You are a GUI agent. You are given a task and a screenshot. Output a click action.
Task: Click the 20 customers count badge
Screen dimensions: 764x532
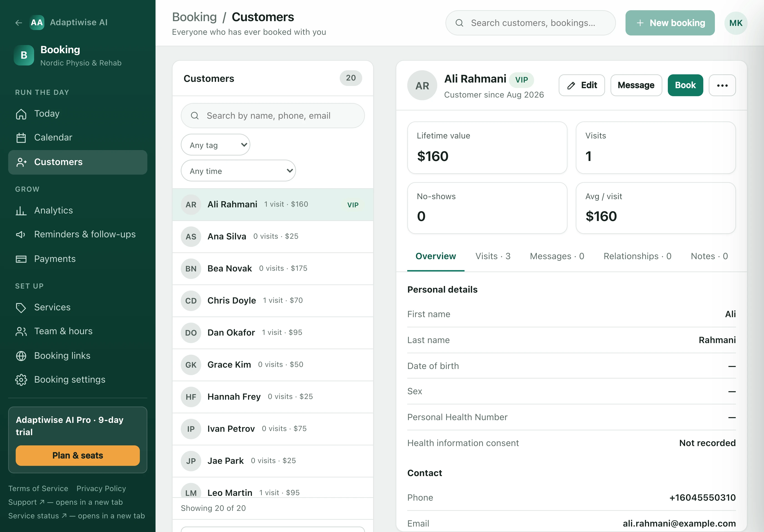[351, 78]
